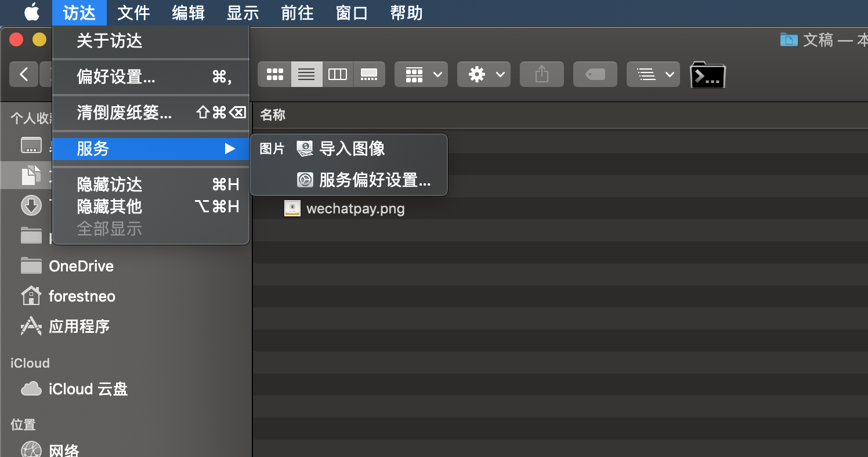Viewport: 868px width, 457px height.
Task: Minimize the Finder window with yellow button
Action: pyautogui.click(x=39, y=39)
